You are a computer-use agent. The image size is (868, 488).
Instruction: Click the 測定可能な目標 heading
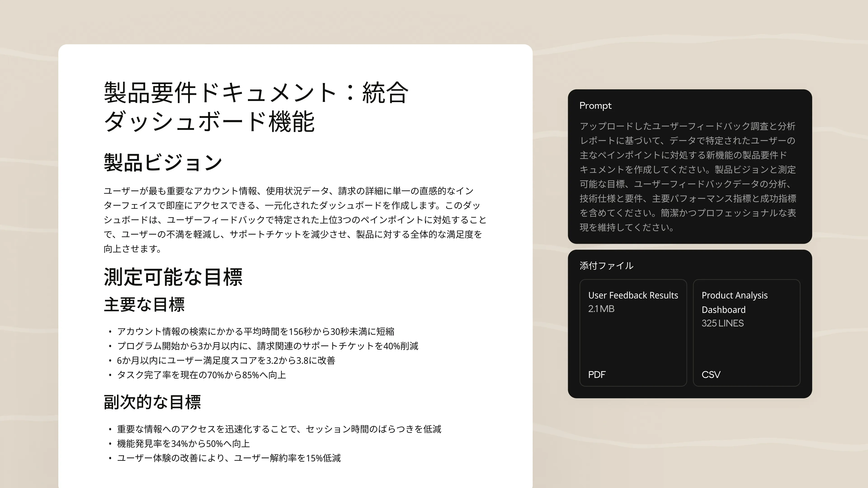coord(173,277)
